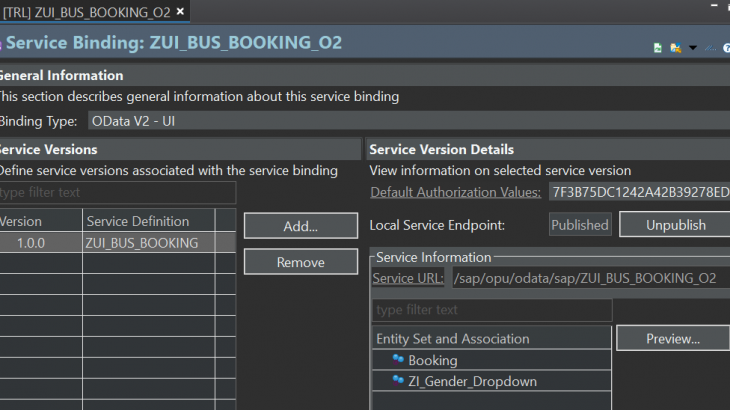Unpublish the local service endpoint
The height and width of the screenshot is (410, 730).
pyautogui.click(x=674, y=225)
